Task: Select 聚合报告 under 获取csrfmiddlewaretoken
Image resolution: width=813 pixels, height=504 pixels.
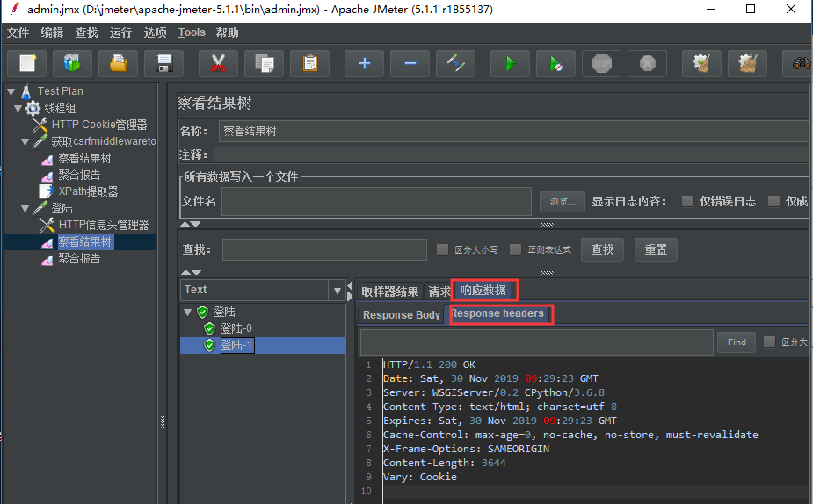Action: (79, 175)
